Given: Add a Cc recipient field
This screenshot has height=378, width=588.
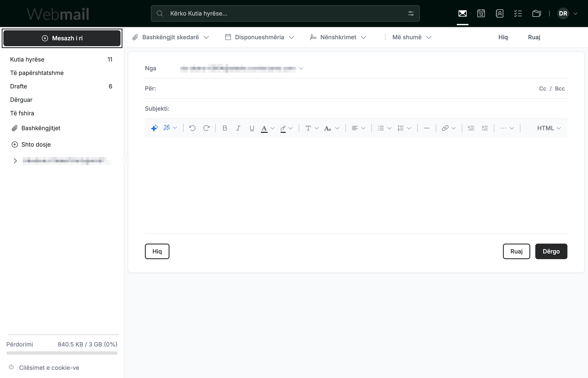Looking at the screenshot, I should coord(542,88).
